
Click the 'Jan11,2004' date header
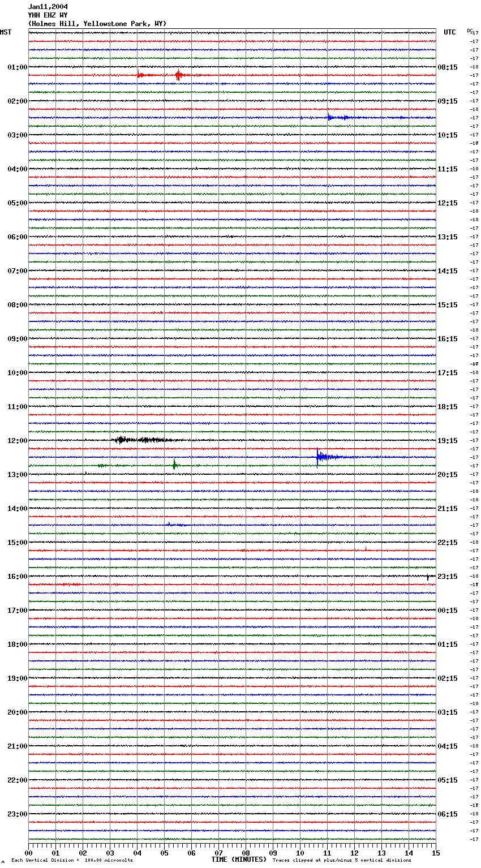click(48, 7)
